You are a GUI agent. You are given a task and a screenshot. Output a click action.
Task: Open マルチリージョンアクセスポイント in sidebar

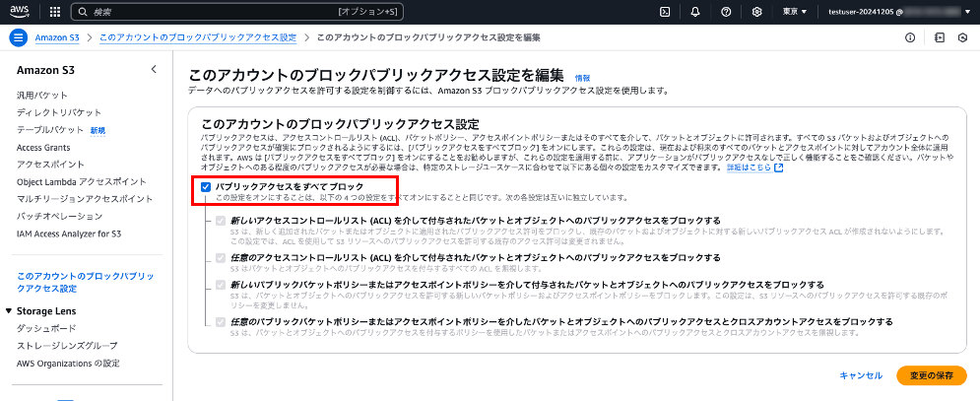click(85, 199)
